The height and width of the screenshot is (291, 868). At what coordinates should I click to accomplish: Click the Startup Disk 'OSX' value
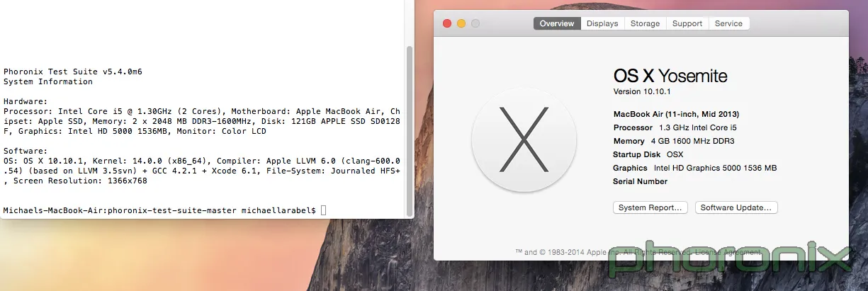674,154
